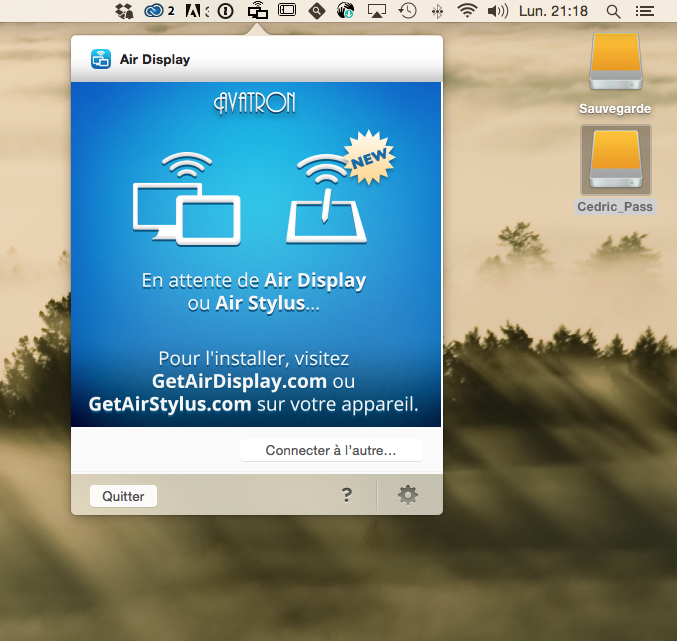Click the Bluetooth menu bar icon
Viewport: 677px width, 641px height.
437,11
